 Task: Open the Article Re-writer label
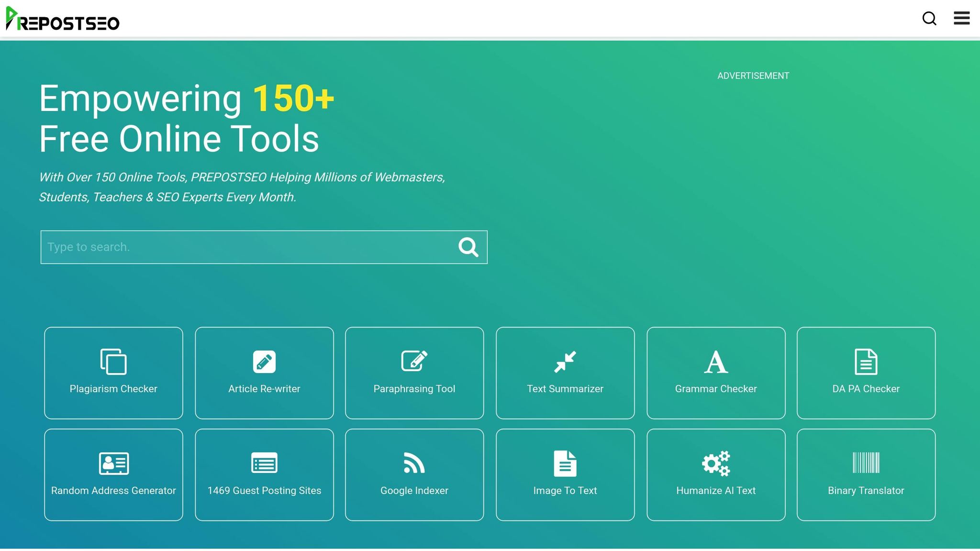[x=264, y=389]
